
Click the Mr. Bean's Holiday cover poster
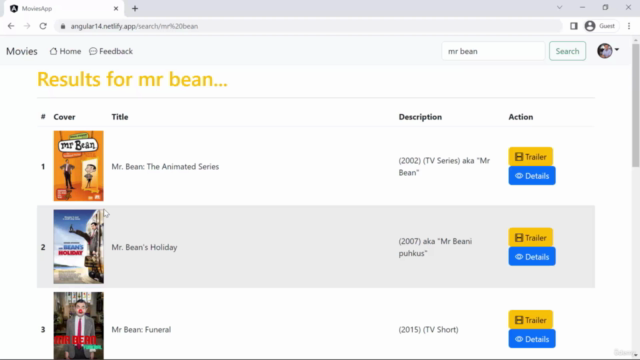[78, 247]
